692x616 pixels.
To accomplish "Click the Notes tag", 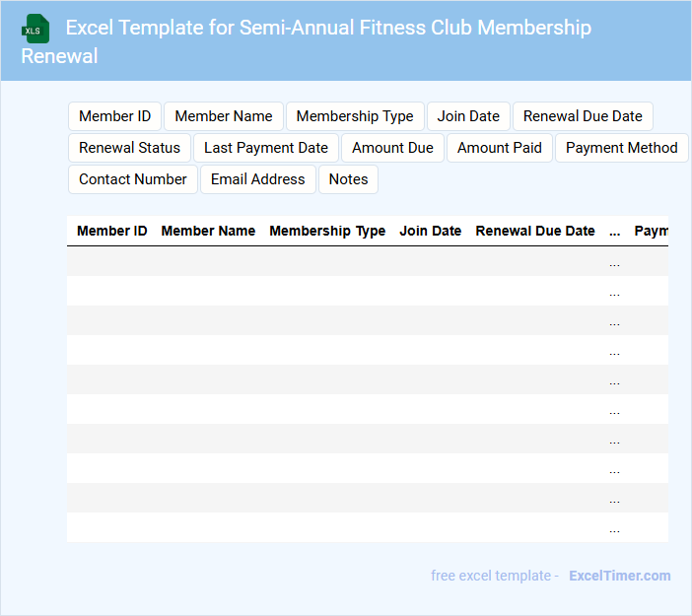I will tap(348, 179).
